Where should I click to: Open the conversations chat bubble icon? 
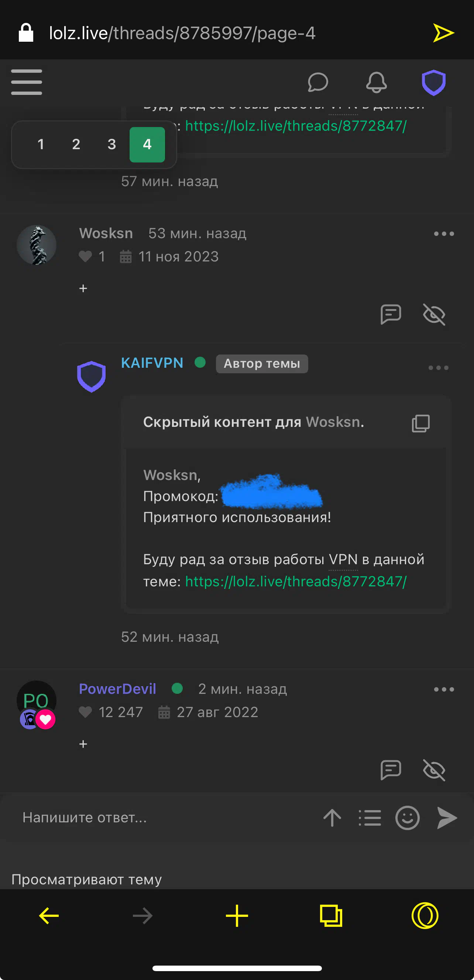pyautogui.click(x=317, y=82)
